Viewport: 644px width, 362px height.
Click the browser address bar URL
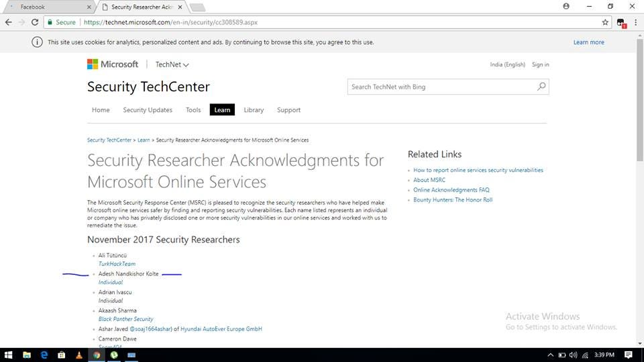coord(170,22)
